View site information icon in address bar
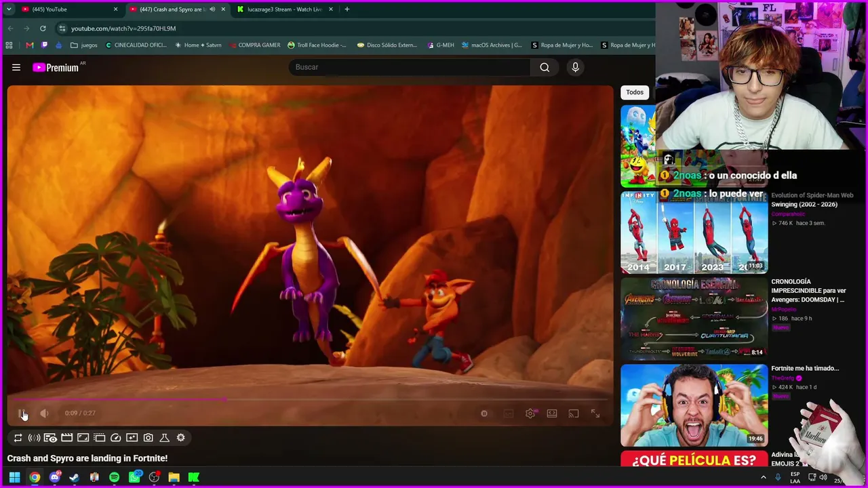This screenshot has height=488, width=868. pos(62,28)
